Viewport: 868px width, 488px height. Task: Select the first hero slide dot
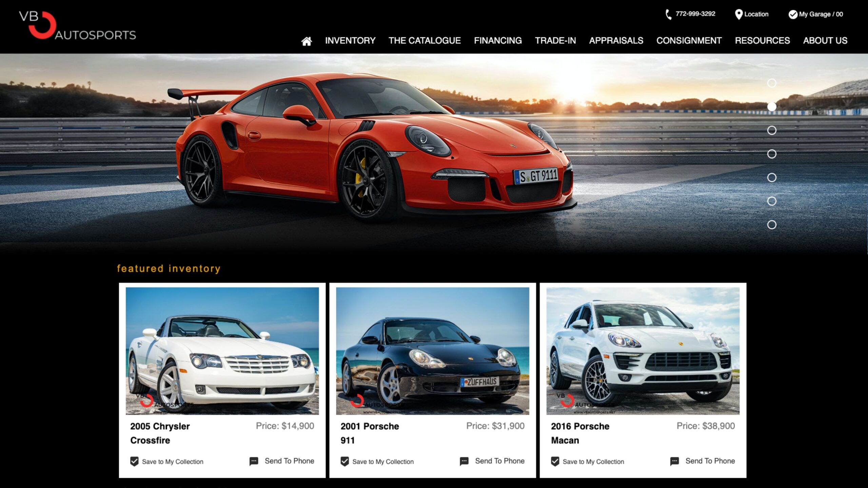(x=772, y=83)
